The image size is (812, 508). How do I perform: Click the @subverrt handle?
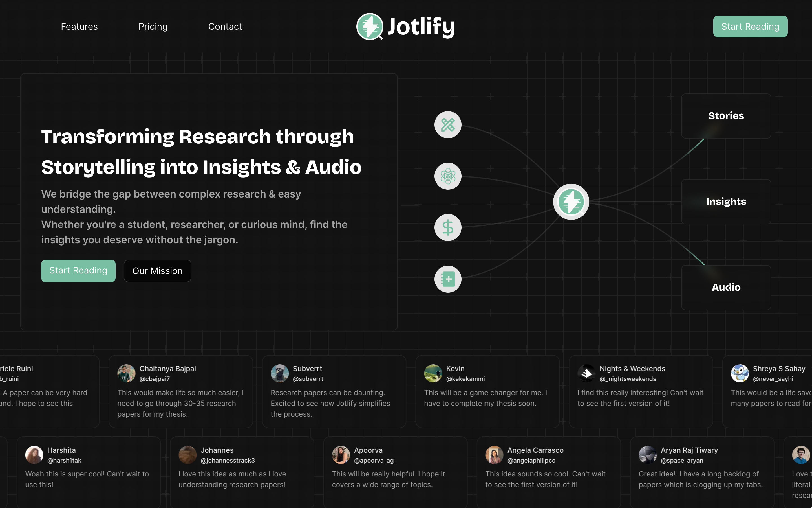click(308, 379)
